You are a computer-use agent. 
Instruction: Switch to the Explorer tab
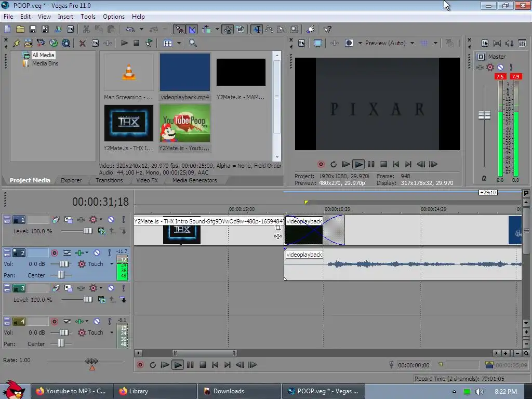click(x=71, y=180)
